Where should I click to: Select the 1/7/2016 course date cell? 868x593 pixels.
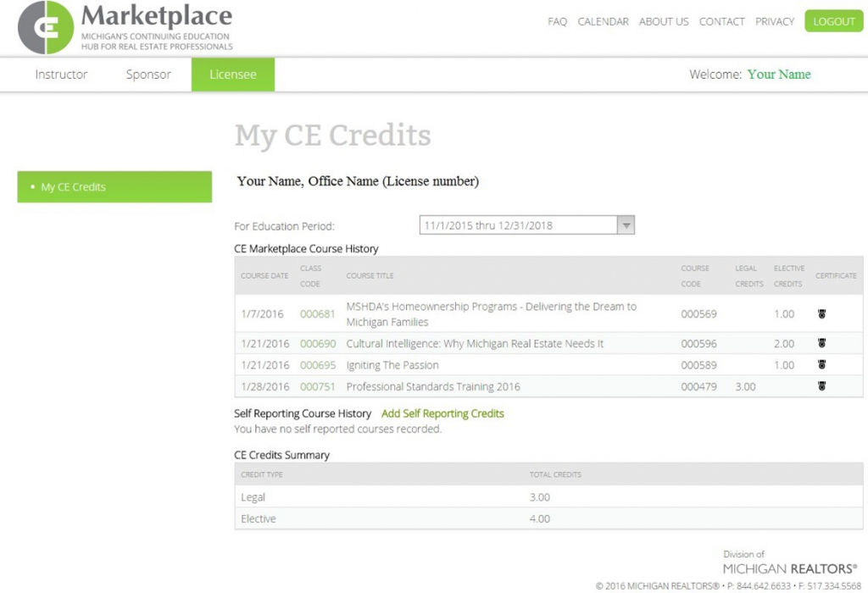(263, 313)
